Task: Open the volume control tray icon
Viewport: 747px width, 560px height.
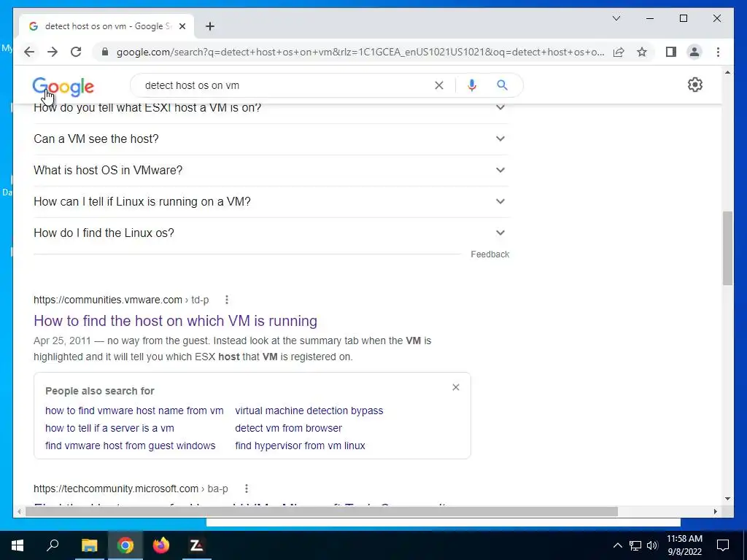Action: 652,545
